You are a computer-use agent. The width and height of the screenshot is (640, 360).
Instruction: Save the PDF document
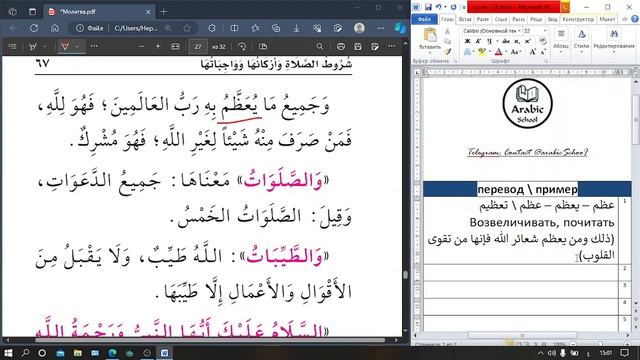pyautogui.click(x=358, y=47)
